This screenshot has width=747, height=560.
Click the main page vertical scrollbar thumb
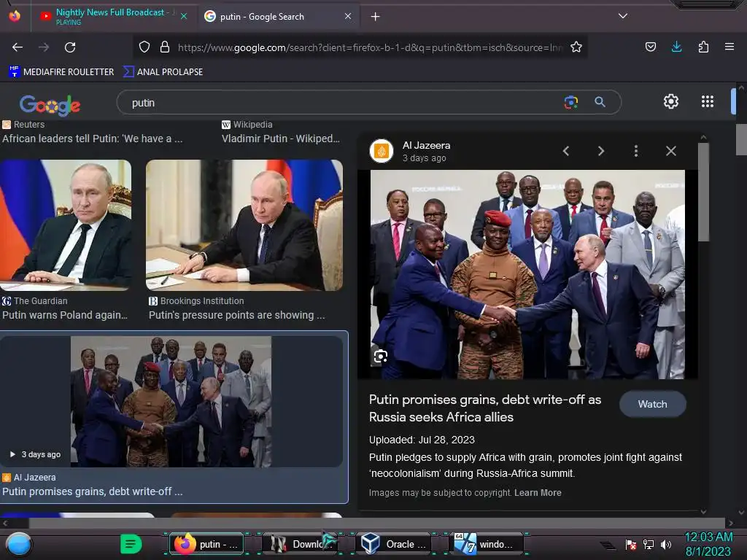(741, 139)
